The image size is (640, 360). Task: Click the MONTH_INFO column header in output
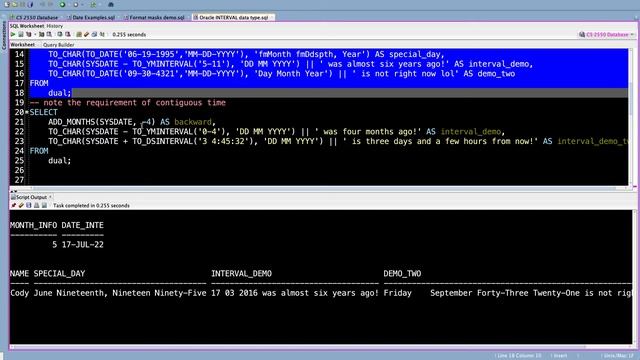point(33,225)
